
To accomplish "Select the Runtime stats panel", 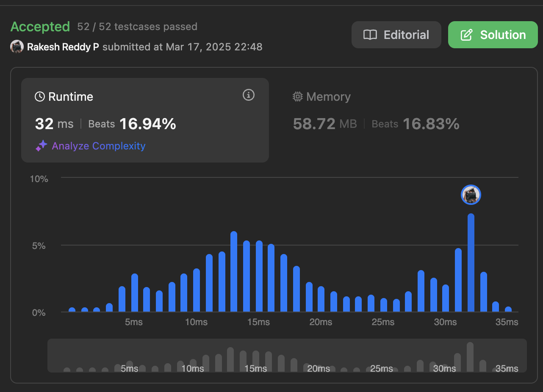I will pyautogui.click(x=145, y=120).
